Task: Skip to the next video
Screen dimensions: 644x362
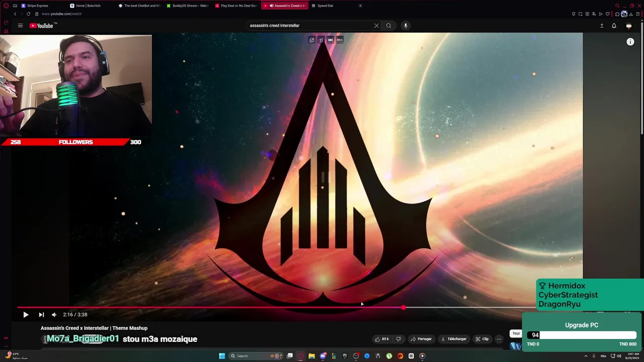Action: pos(41,315)
